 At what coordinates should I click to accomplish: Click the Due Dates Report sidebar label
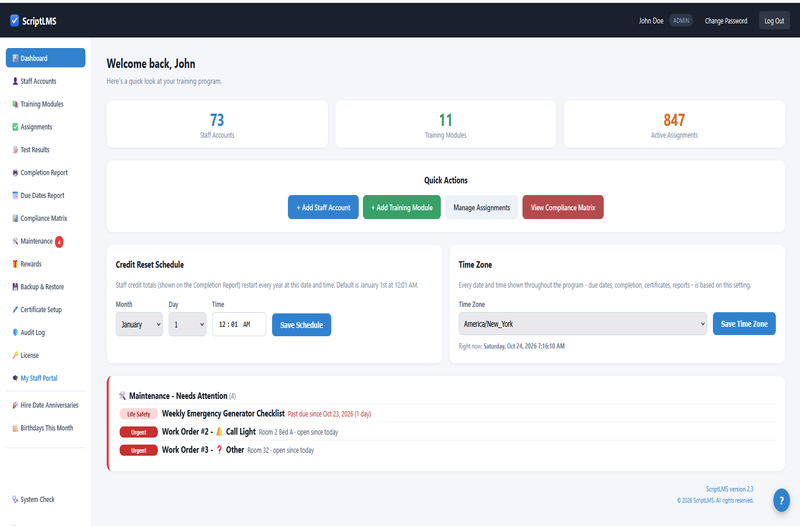tap(42, 195)
